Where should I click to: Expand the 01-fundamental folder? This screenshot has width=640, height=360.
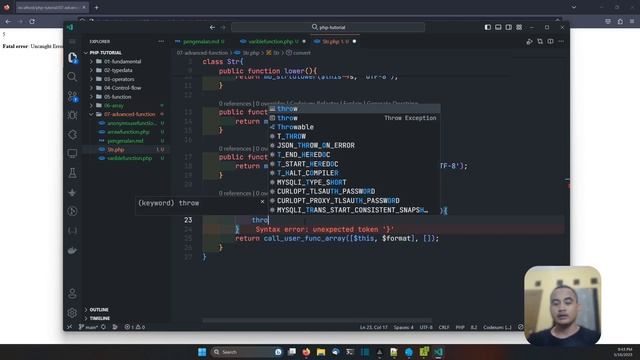point(126,62)
